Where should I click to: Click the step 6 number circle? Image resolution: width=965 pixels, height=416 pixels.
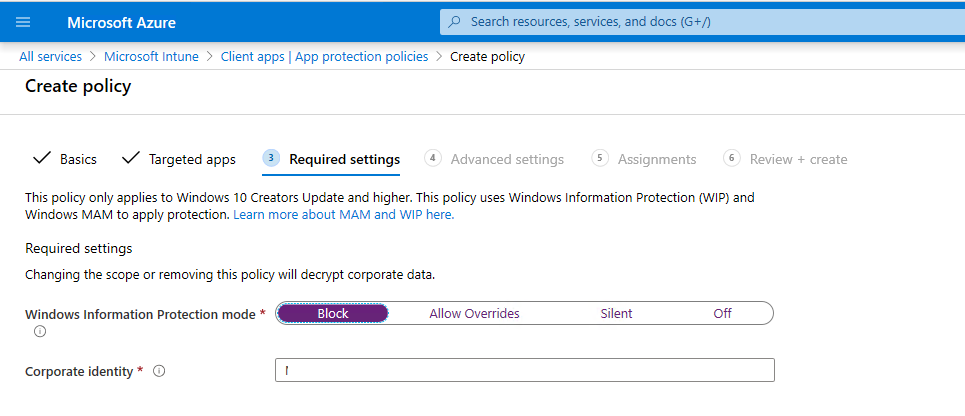tap(732, 158)
